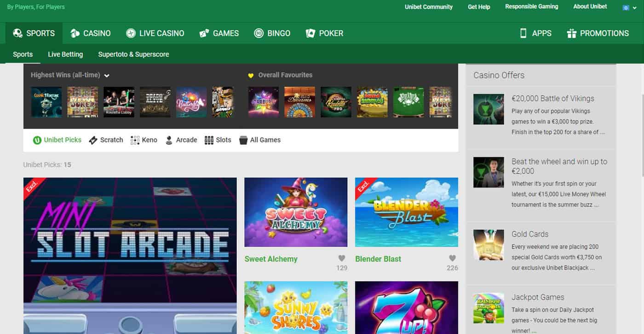This screenshot has width=644, height=334.
Task: Select the Unibet Picks category filter
Action: coord(57,140)
